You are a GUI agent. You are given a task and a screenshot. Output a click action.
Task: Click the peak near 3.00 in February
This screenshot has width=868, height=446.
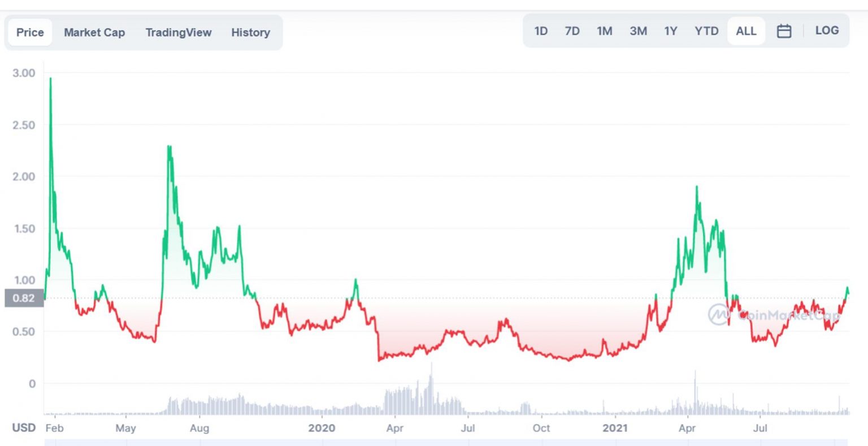(x=50, y=79)
